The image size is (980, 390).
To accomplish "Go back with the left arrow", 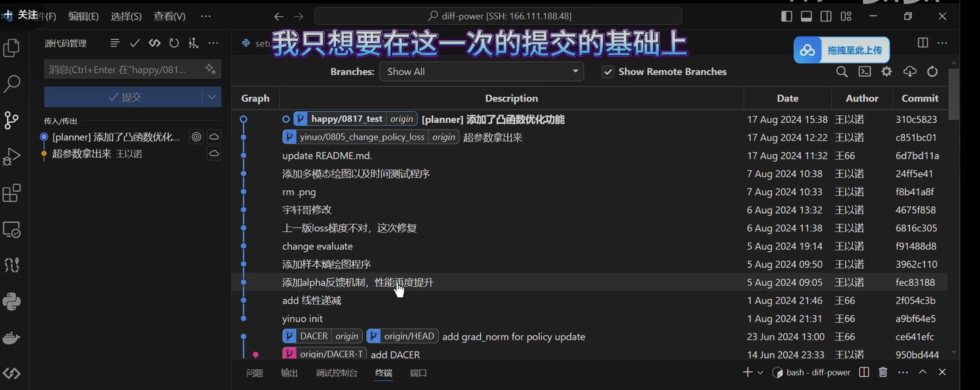I will click(278, 16).
